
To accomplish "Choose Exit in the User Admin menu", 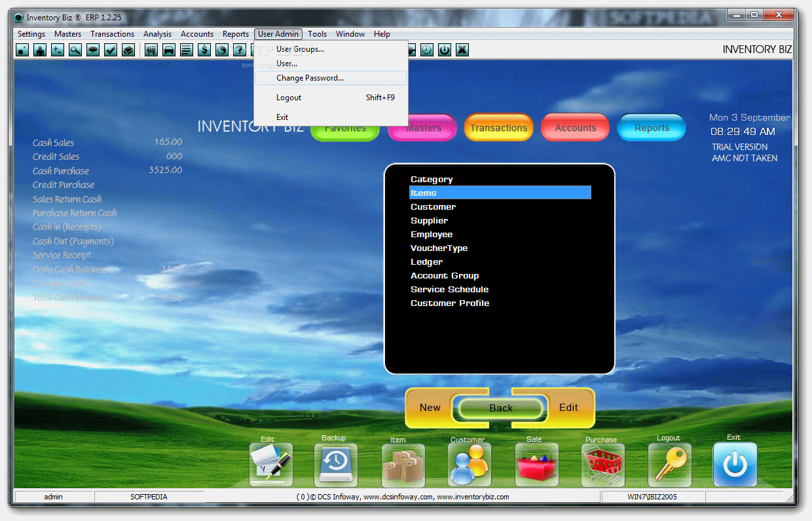I will pyautogui.click(x=331, y=117).
